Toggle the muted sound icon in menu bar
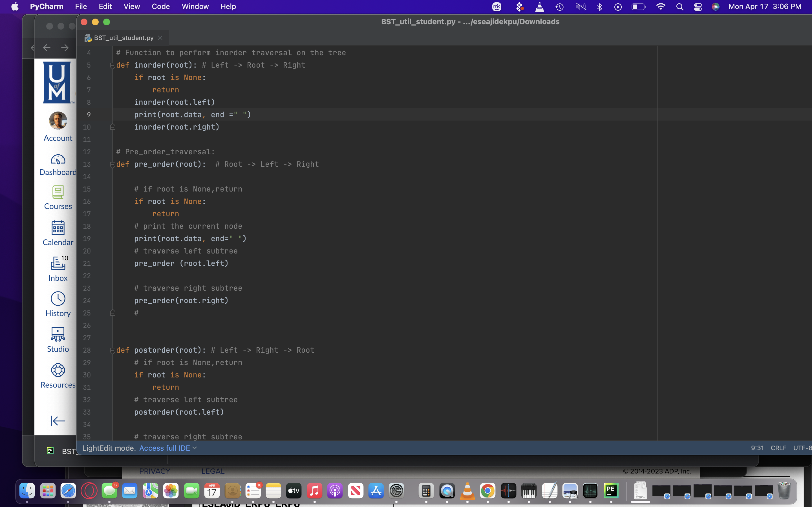Screen dimensions: 812x507 pos(581,6)
